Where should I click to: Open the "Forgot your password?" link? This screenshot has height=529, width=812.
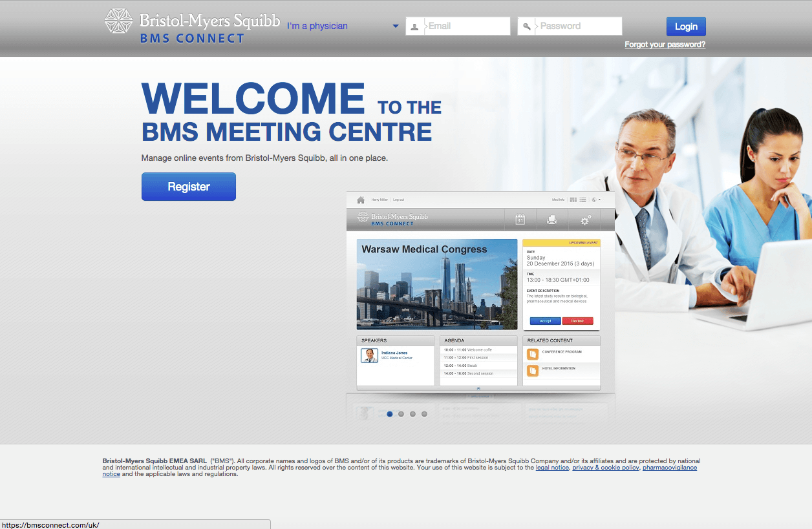(x=665, y=45)
